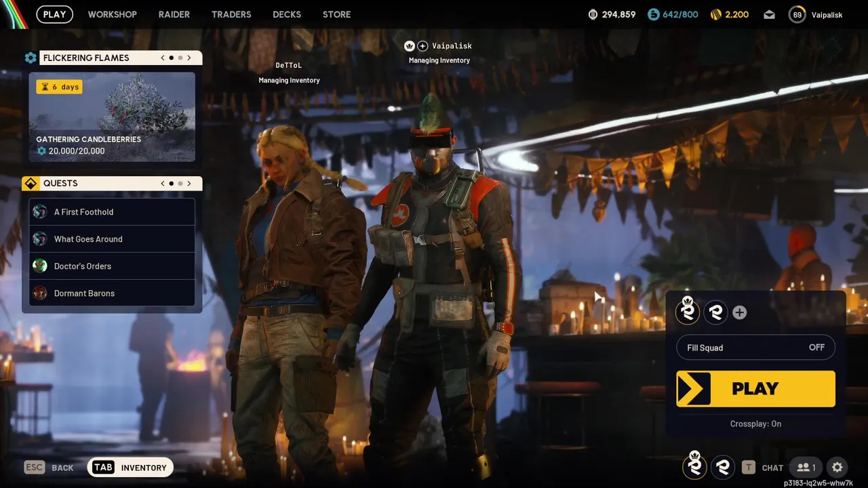868x488 pixels.
Task: Open the friends list showing 1 online
Action: 806,467
